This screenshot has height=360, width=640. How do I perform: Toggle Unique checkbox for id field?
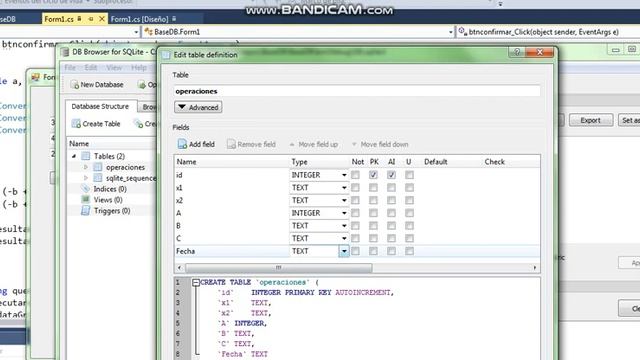click(409, 175)
